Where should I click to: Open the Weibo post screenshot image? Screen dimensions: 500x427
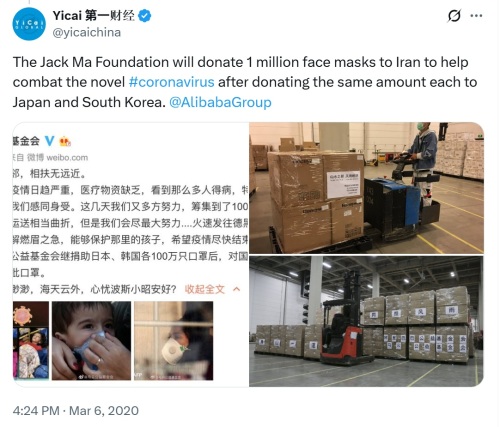pos(131,255)
